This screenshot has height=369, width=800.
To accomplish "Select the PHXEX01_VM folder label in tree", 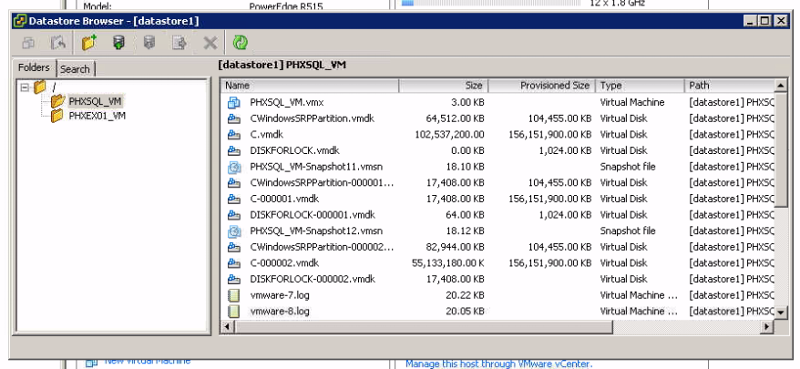I will tap(97, 116).
